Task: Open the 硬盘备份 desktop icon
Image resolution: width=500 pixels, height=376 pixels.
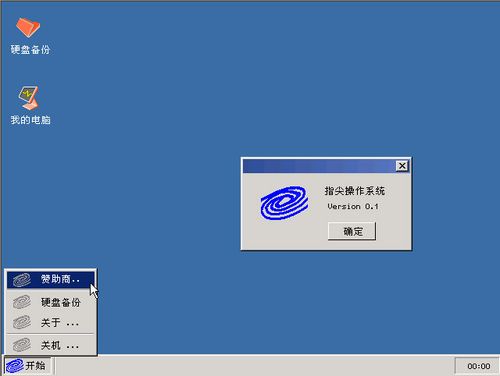Action: [x=28, y=27]
